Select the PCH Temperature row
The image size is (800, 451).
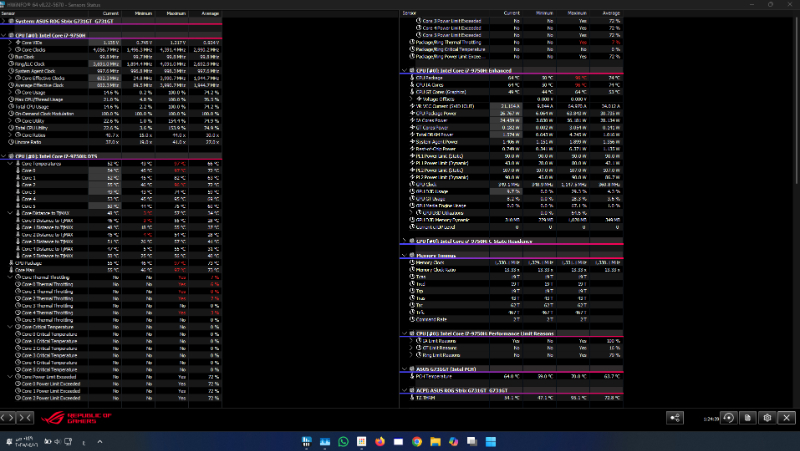(x=511, y=377)
